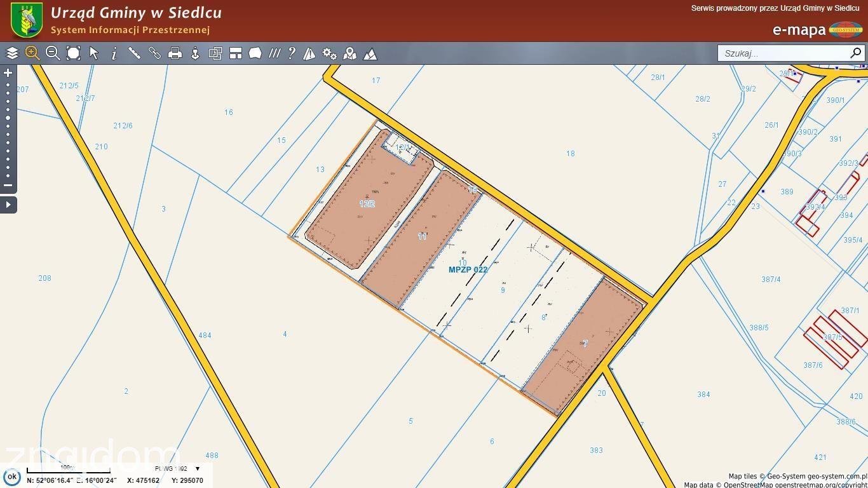Open the map layers panel icon
Viewport: 868px width, 488px height.
12,53
